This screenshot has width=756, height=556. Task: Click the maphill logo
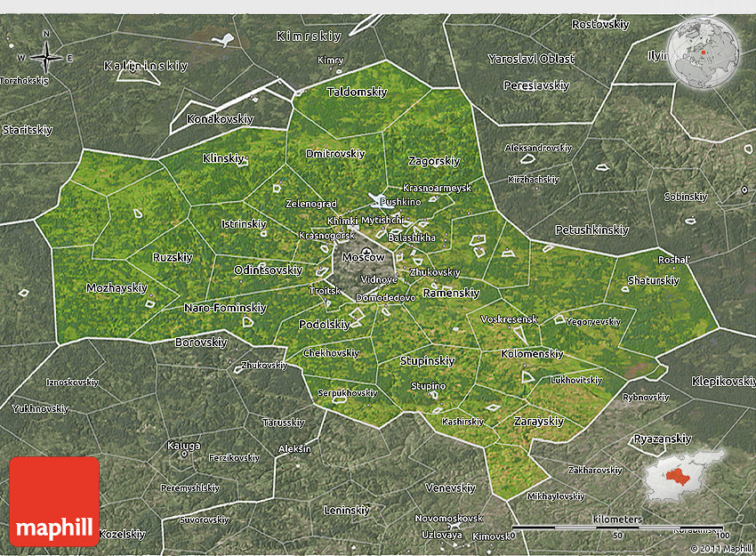(54, 501)
